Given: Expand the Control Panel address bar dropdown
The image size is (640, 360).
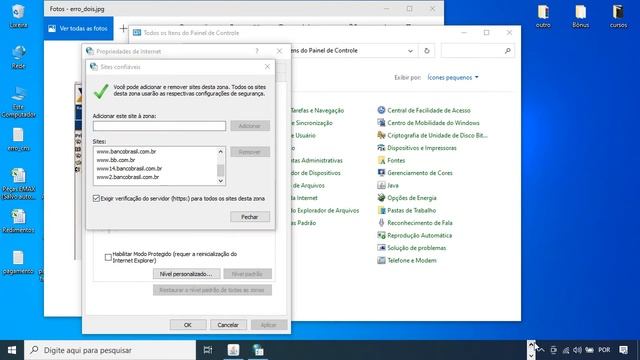Looking at the screenshot, I should [410, 51].
